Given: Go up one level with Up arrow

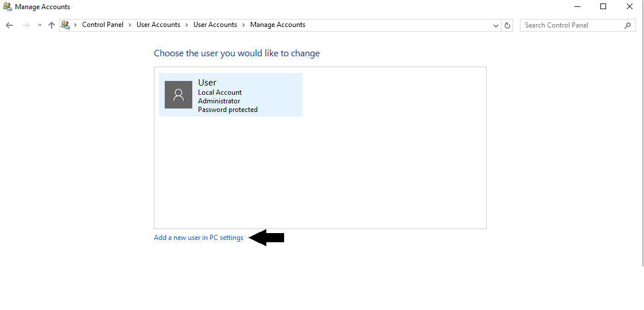Looking at the screenshot, I should [52, 25].
